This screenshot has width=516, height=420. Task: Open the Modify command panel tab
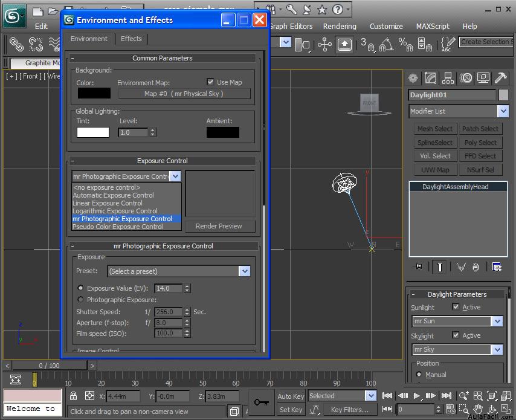click(x=430, y=78)
